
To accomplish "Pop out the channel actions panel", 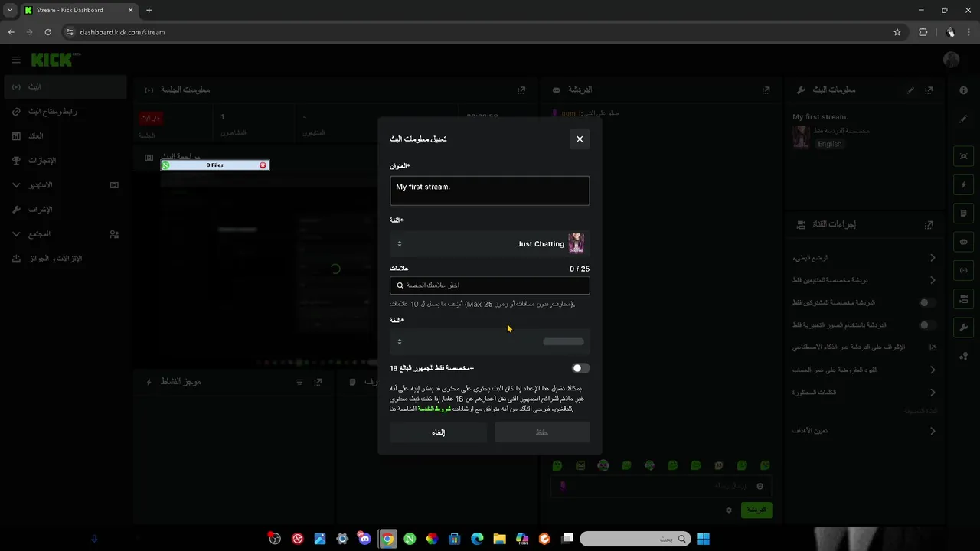I will tap(929, 225).
